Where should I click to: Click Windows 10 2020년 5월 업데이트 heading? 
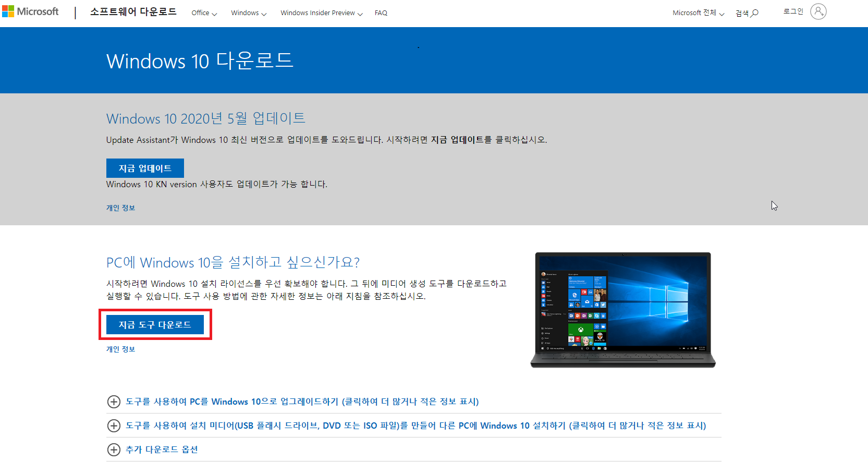point(206,118)
